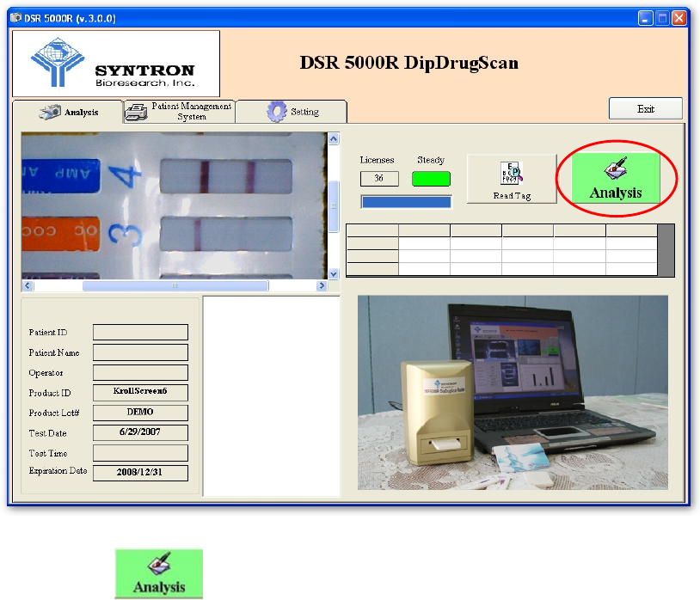Click the Licenses count field
700x600 pixels.
[379, 179]
